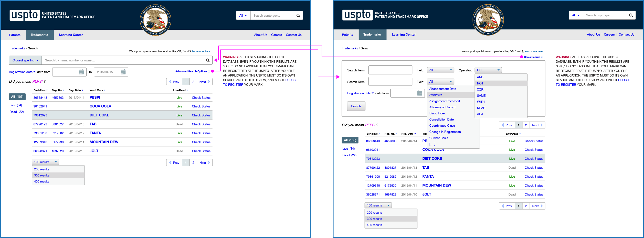Click 'Contact Us' link in left mockup
The width and height of the screenshot is (644, 238).
[294, 35]
